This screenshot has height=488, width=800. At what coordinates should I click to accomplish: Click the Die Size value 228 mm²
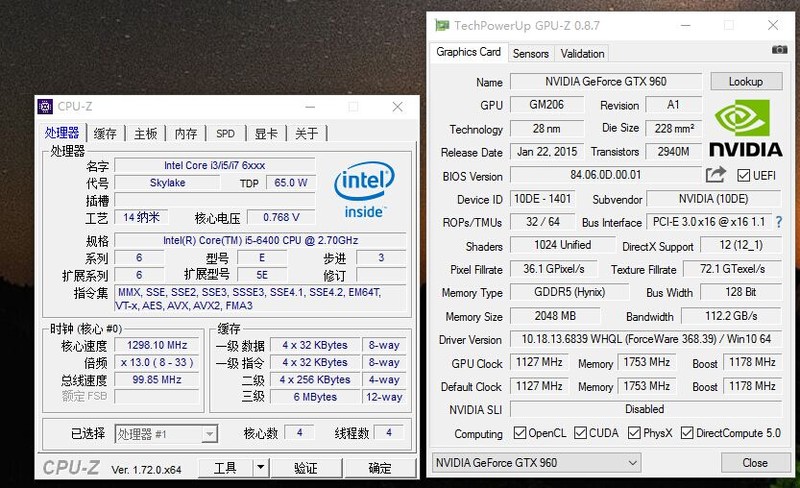coord(674,128)
